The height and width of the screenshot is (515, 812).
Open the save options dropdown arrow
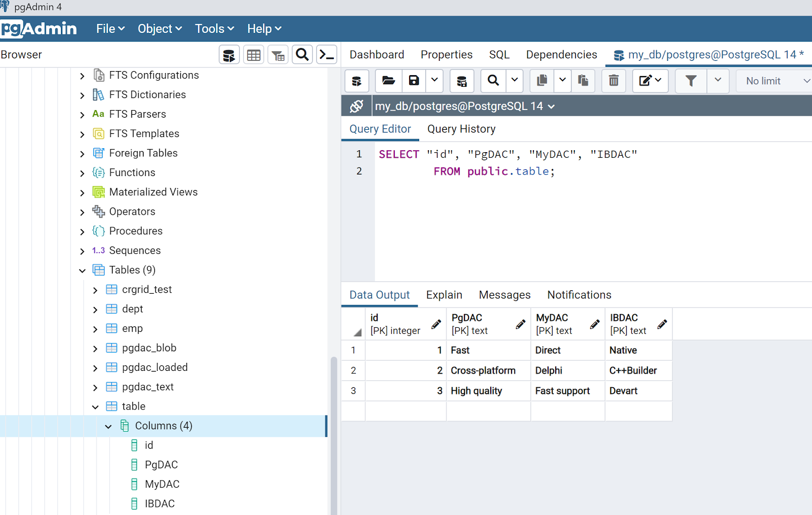click(x=434, y=81)
